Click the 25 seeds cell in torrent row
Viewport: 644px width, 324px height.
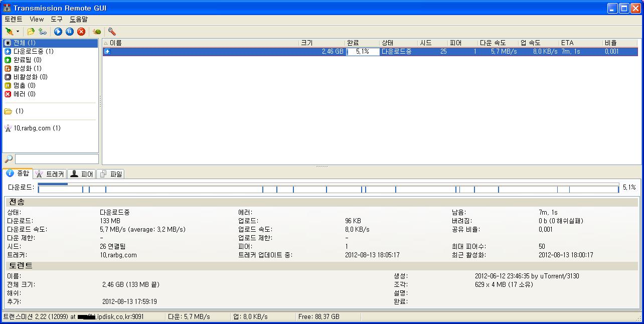[443, 51]
